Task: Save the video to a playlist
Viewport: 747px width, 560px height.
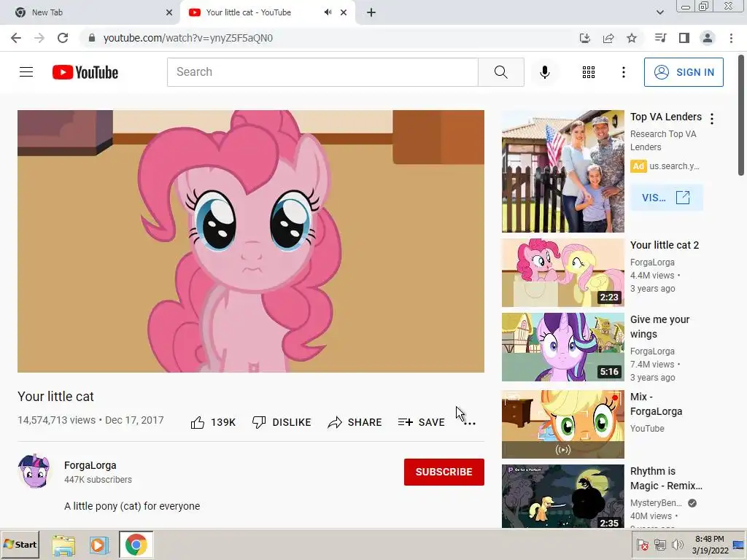Action: (x=421, y=422)
